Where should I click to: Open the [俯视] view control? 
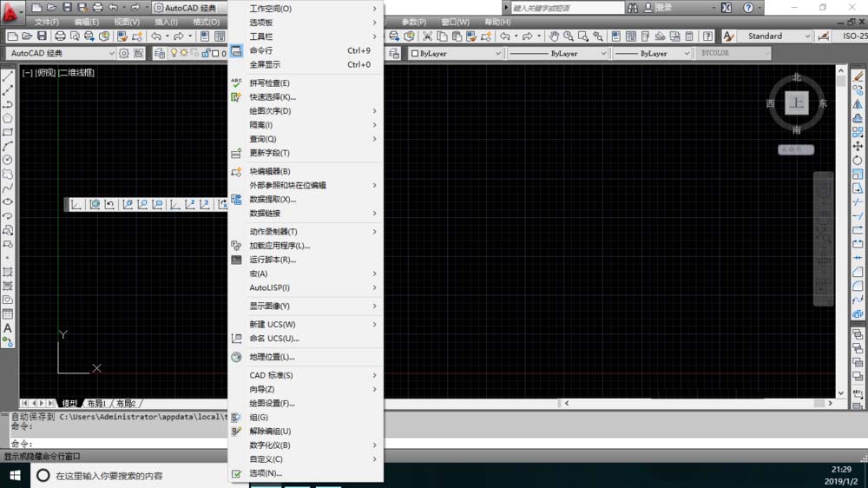tap(45, 73)
